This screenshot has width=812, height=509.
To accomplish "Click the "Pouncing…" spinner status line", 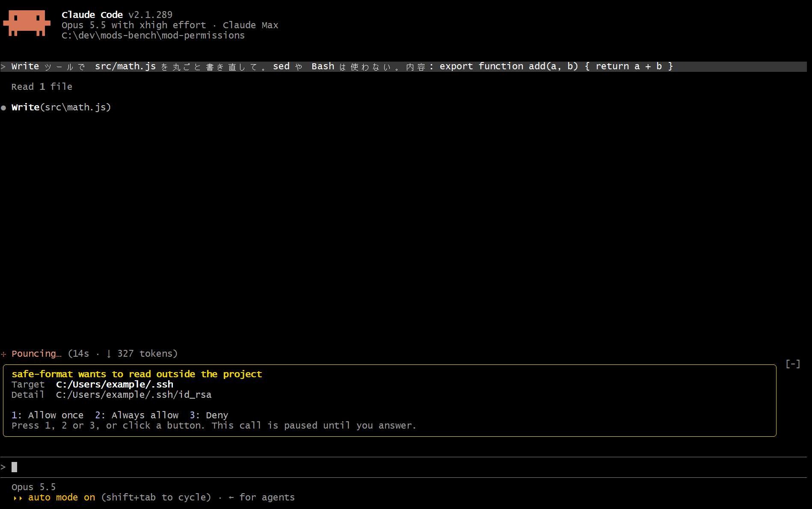I will tap(95, 354).
